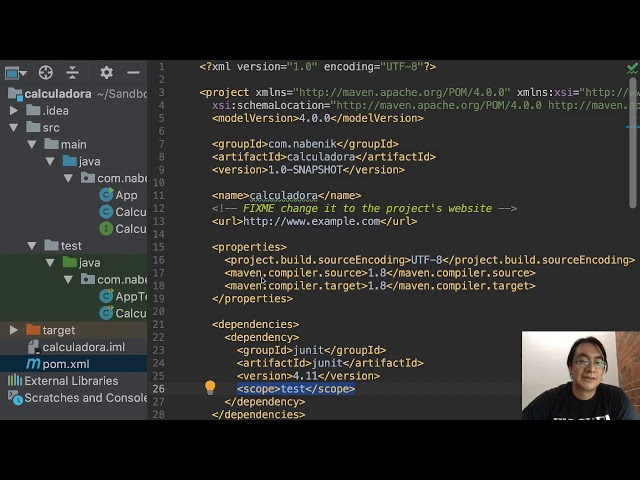Click the 4.11 junit version value
Screen dimensions: 640x480
305,376
